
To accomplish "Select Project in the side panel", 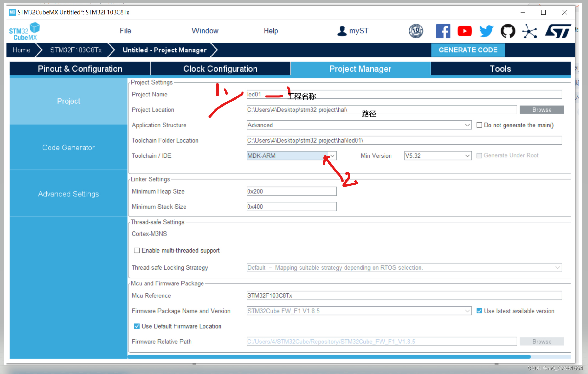I will 69,101.
